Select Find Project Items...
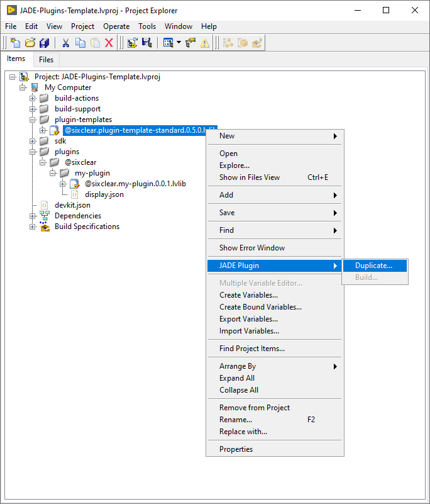This screenshot has width=430, height=504. [275, 349]
